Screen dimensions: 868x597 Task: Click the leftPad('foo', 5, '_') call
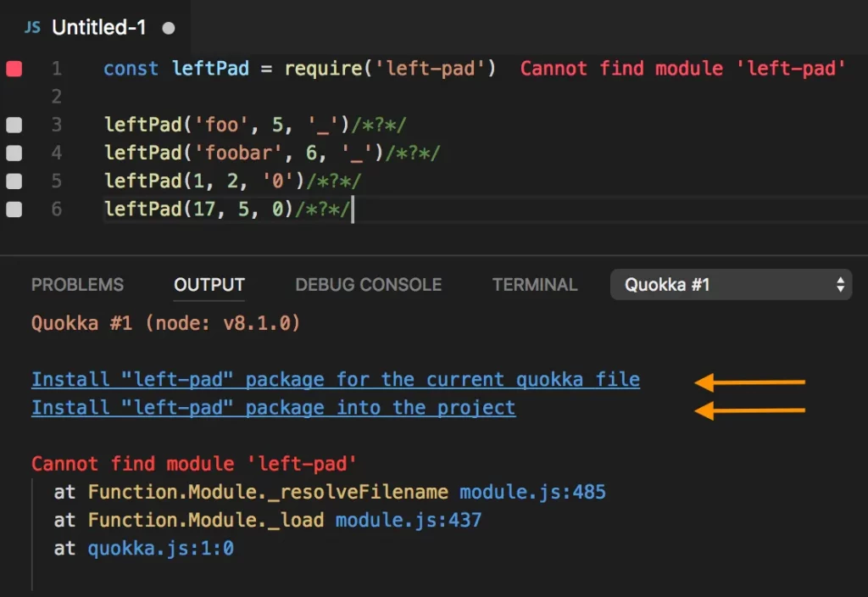(227, 125)
